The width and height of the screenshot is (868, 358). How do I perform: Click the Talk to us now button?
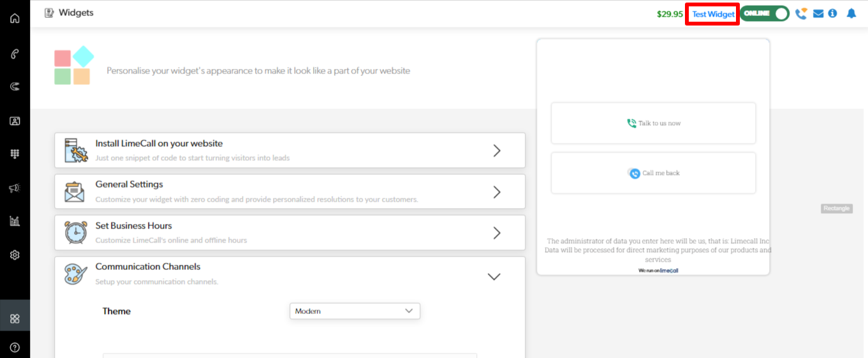[x=653, y=123]
